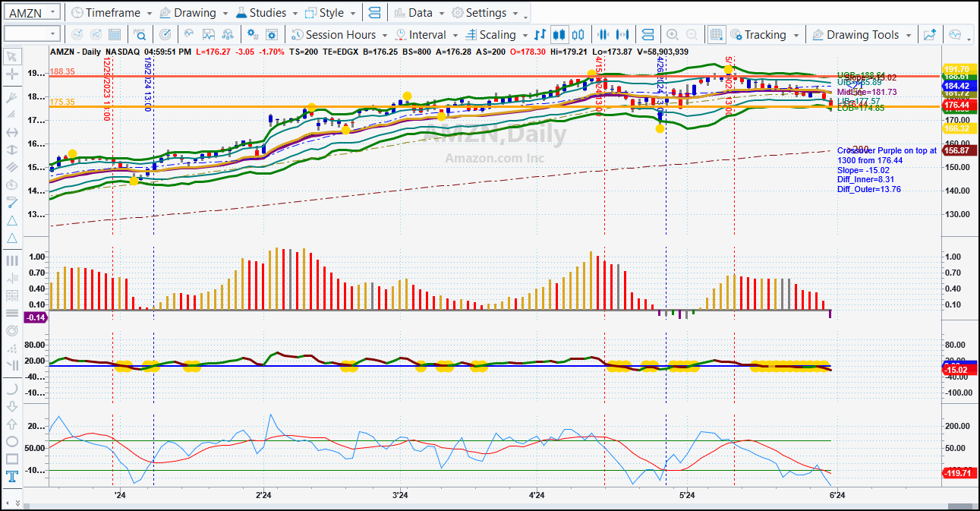Click the chart settings gear box icon
The width and height of the screenshot is (980, 511).
(x=273, y=35)
